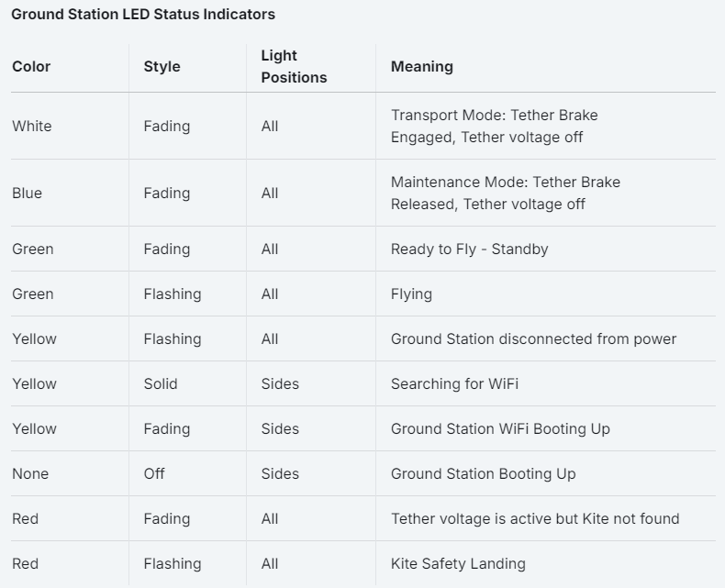Click the 'Color' column header
725x588 pixels.
[x=31, y=66]
